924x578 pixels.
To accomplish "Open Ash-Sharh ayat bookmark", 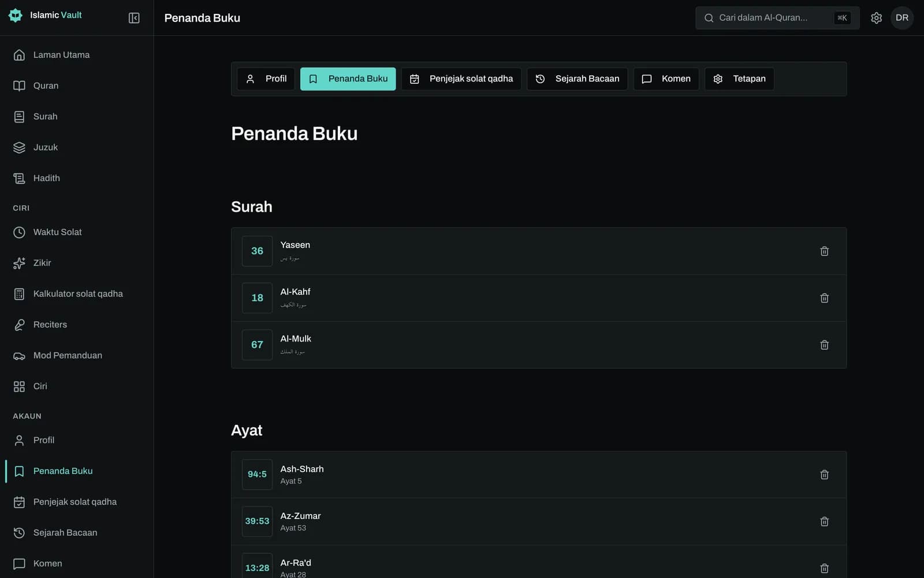I will click(x=539, y=475).
